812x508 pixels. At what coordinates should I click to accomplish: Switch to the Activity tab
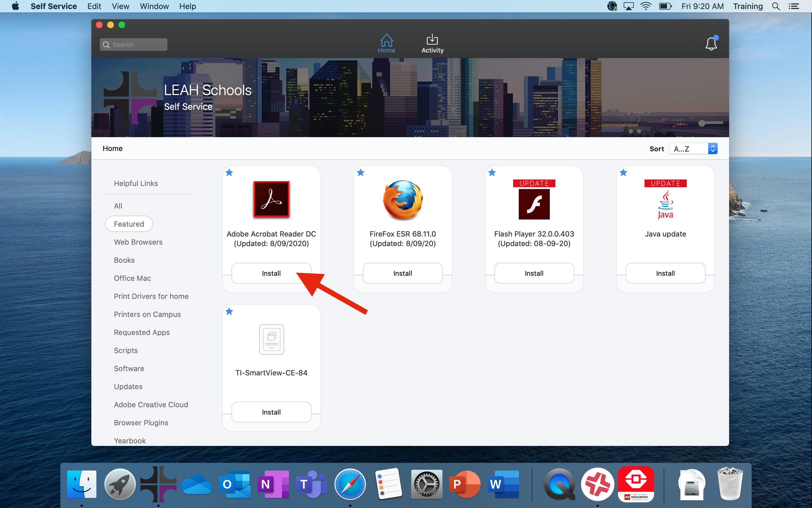(432, 44)
